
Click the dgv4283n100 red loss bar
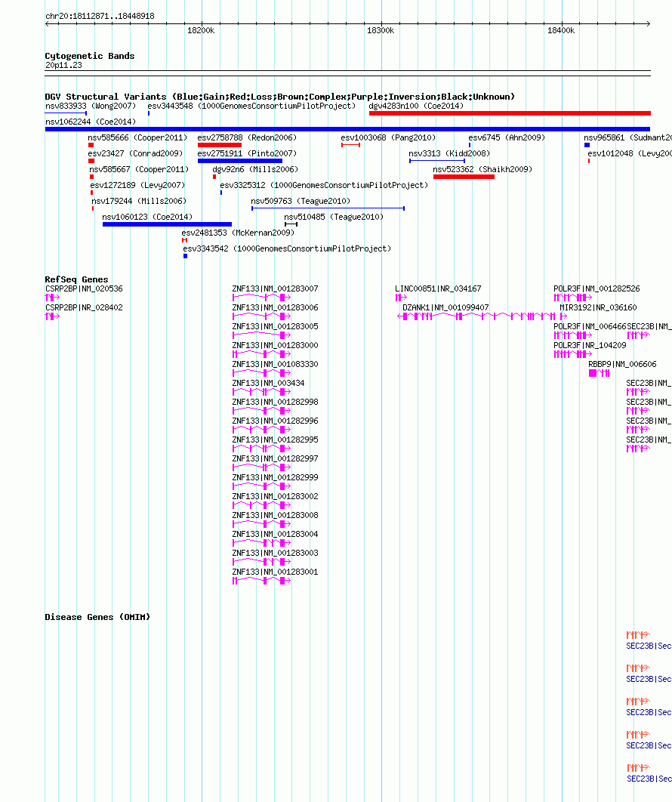tap(510, 113)
